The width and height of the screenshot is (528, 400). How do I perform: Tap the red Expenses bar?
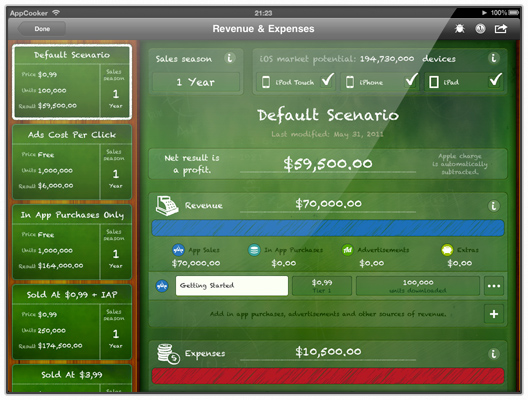pyautogui.click(x=328, y=376)
